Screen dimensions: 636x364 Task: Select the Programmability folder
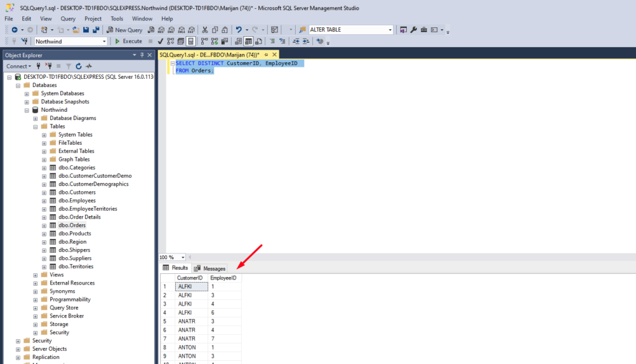(70, 299)
